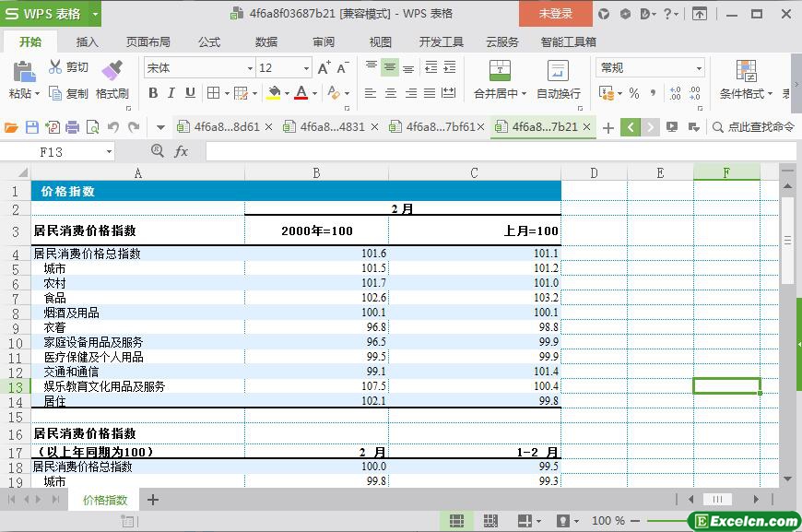Add a new sheet with plus button

tap(153, 500)
